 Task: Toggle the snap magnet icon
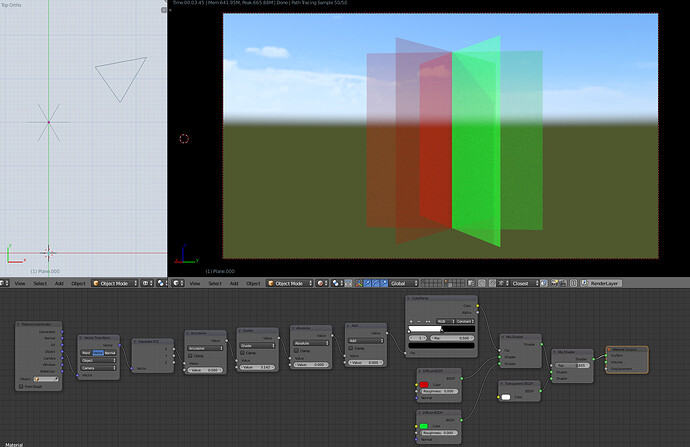coord(492,283)
